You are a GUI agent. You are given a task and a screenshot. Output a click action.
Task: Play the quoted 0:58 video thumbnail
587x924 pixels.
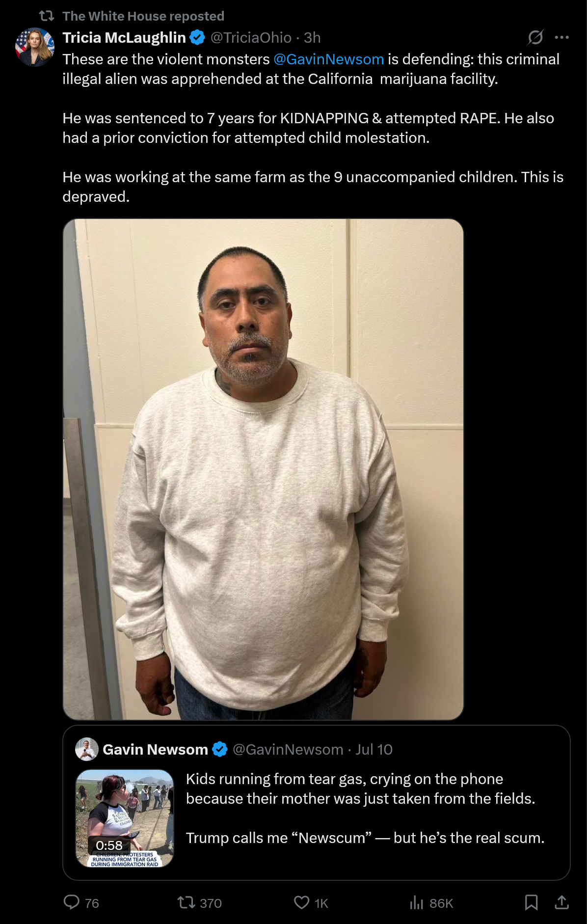click(125, 818)
